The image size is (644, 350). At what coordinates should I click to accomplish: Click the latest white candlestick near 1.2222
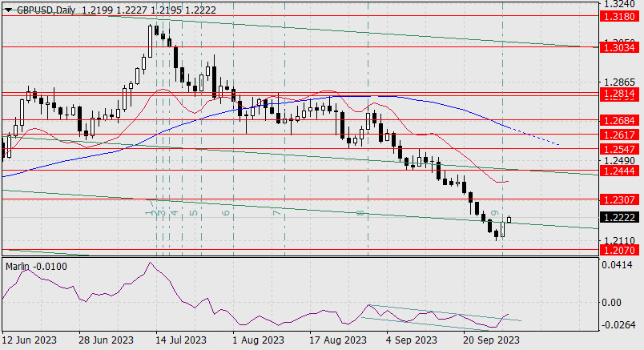point(509,219)
